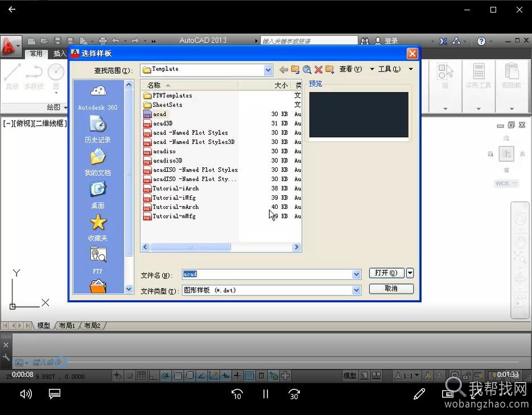Viewport: 532px width, 415px height.
Task: Open the 桌面 (Desktop) place
Action: click(98, 195)
